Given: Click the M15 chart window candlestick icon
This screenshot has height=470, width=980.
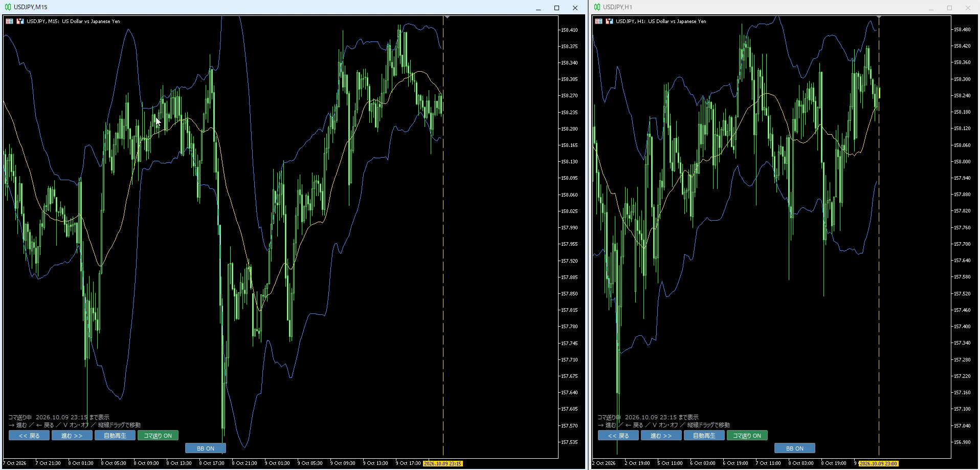Looking at the screenshot, I should (8, 7).
